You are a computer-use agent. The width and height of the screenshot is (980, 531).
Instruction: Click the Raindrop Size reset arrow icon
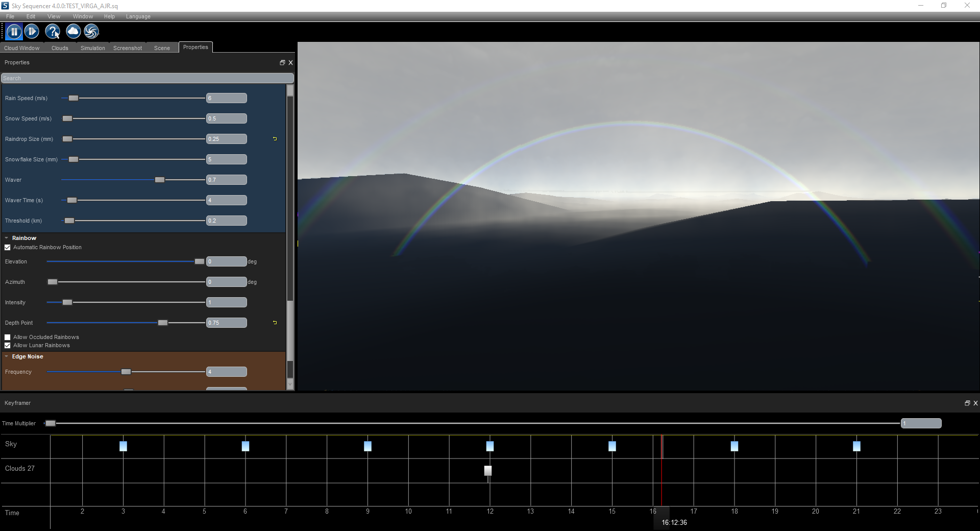(275, 139)
